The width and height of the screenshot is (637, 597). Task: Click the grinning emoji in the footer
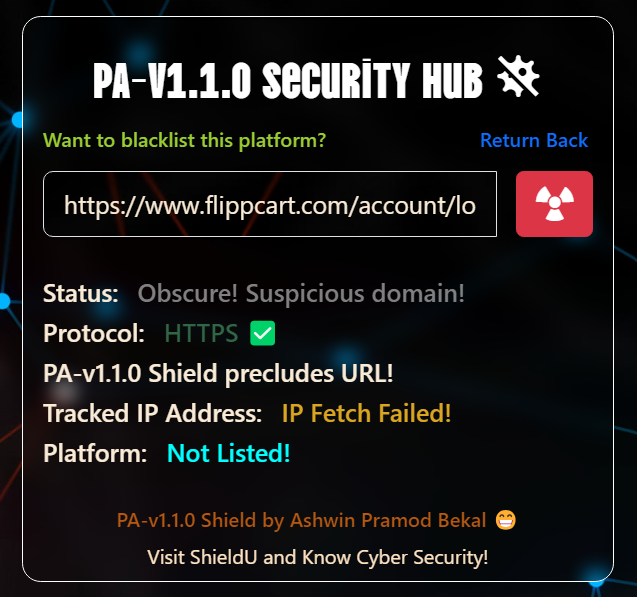(506, 520)
